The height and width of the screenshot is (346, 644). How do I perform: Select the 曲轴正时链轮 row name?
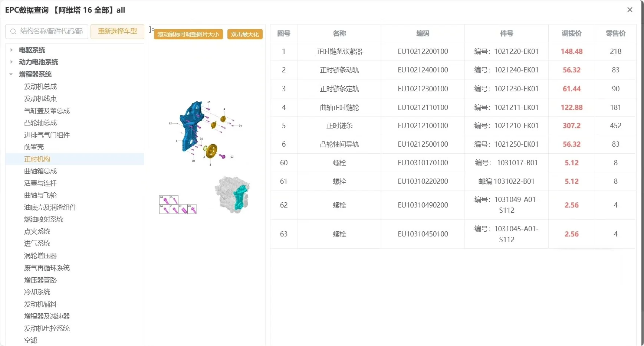click(x=339, y=108)
